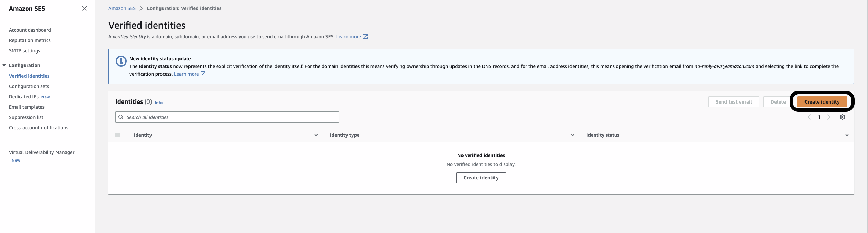868x233 pixels.
Task: Click breadcrumb text Configuration: Verified identities
Action: coord(184,8)
